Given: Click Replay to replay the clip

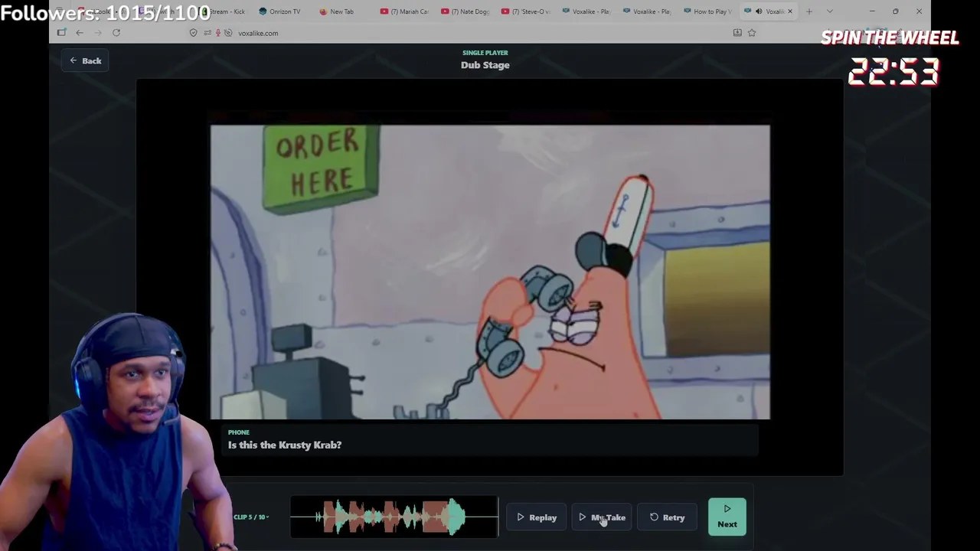Looking at the screenshot, I should coord(536,517).
